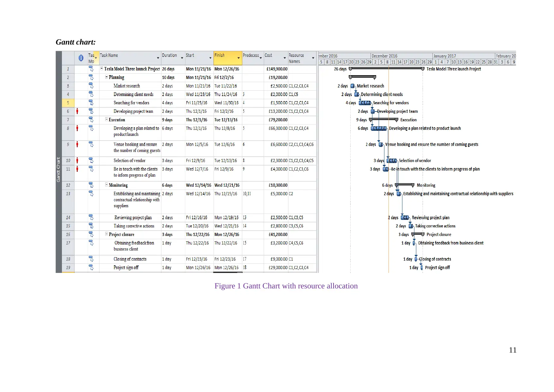554x392 pixels.
Task: Click the Searching for vendors Gantt bar
Action: click(x=365, y=103)
